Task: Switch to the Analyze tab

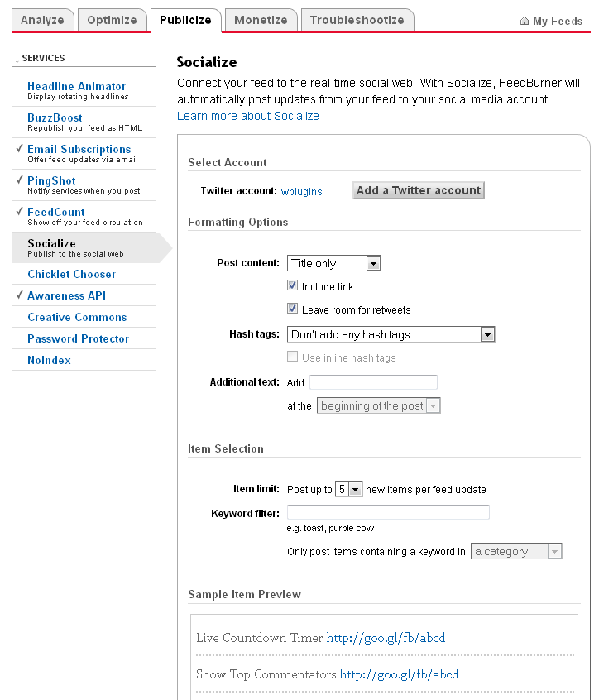Action: [42, 21]
